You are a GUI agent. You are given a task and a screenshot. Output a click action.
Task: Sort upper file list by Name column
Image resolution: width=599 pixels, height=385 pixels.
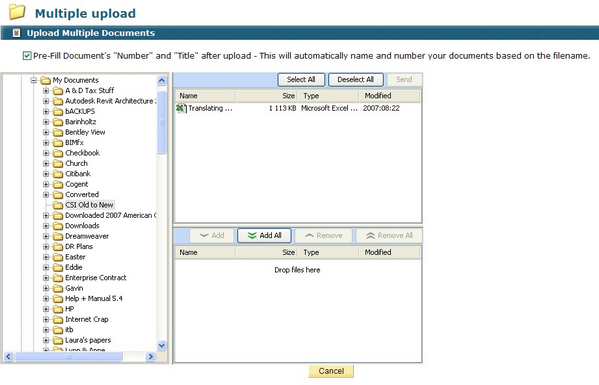point(205,96)
